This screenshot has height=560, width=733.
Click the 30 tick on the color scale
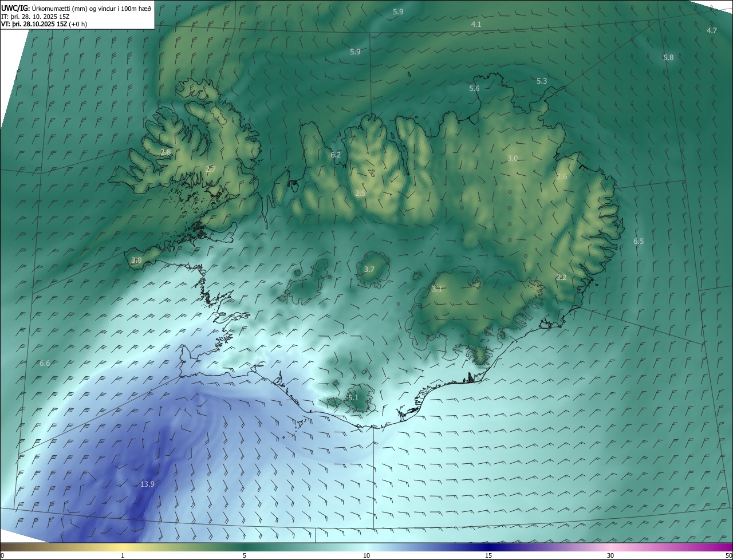(610, 555)
